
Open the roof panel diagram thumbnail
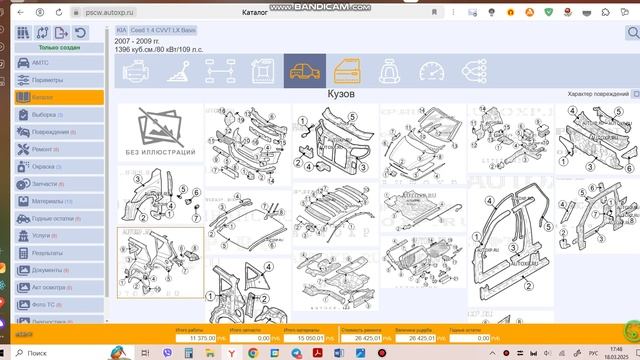click(x=248, y=222)
